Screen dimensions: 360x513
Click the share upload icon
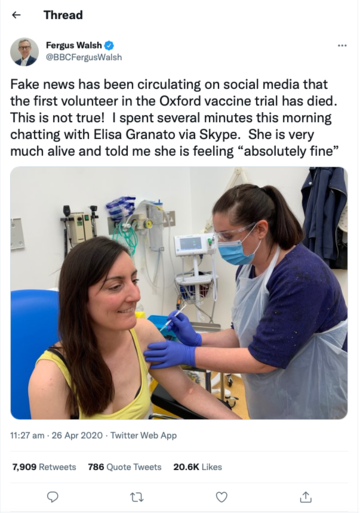[306, 497]
